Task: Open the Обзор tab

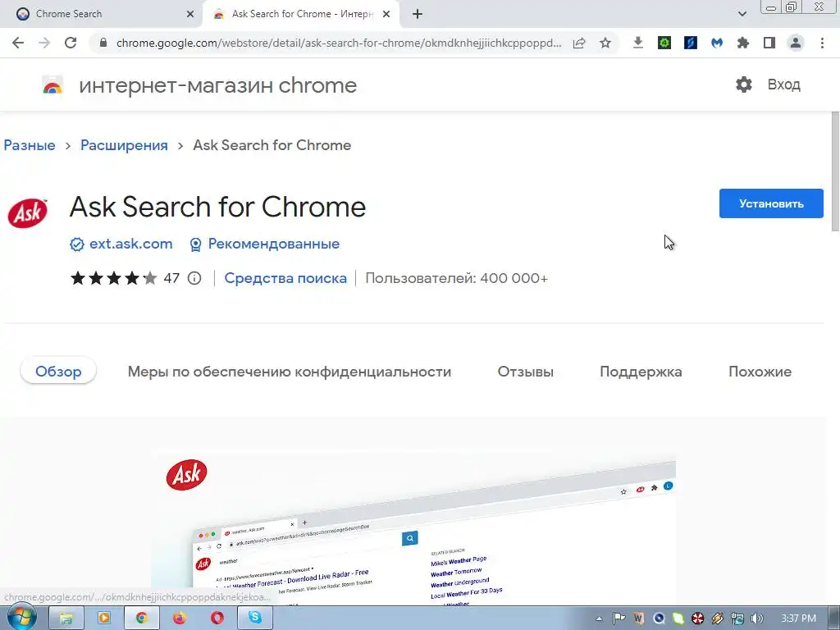Action: point(58,372)
